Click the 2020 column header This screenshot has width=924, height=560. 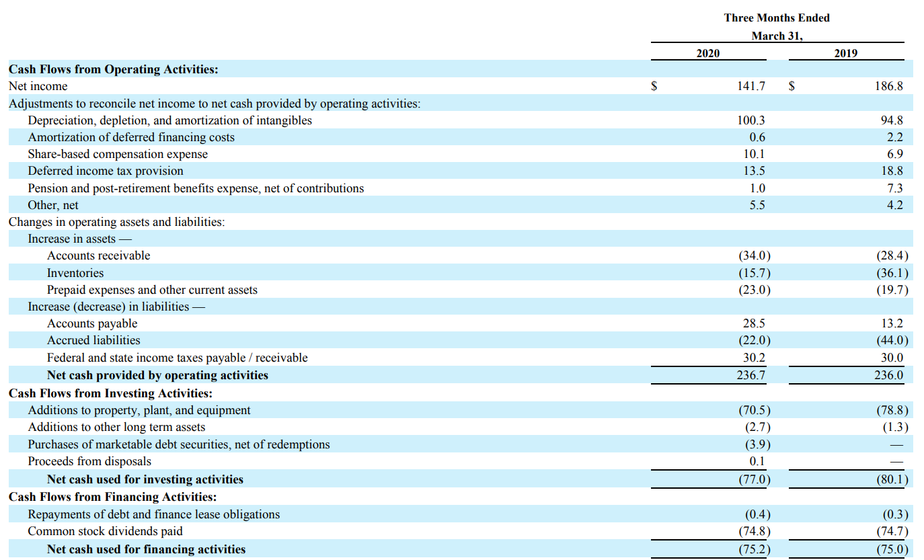click(707, 53)
